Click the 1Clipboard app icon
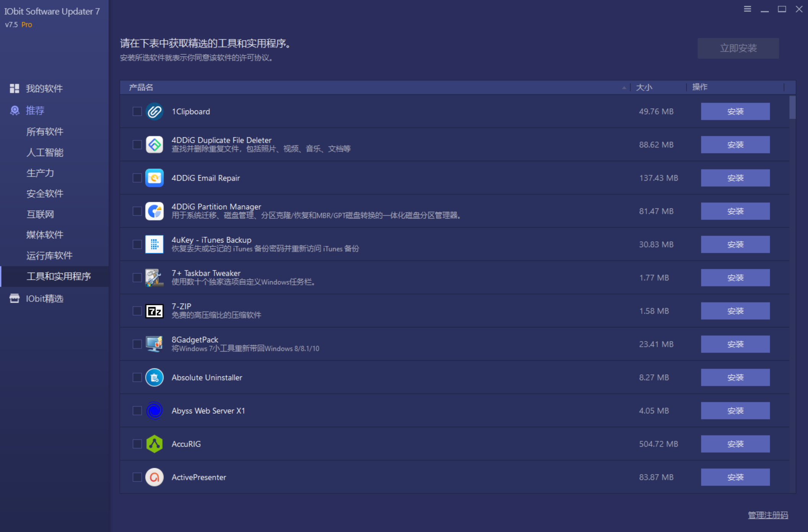Viewport: 808px width, 532px height. pyautogui.click(x=154, y=112)
